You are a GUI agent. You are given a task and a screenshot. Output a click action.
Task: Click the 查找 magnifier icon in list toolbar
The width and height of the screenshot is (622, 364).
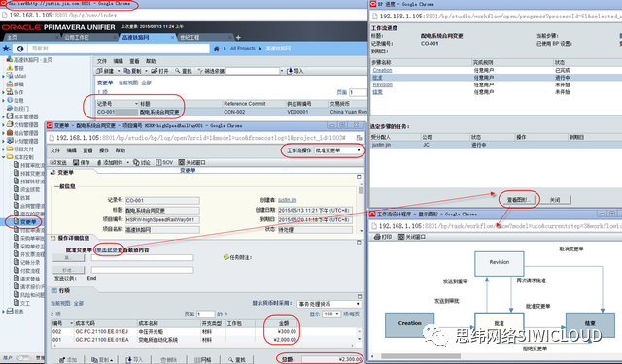coord(177,71)
